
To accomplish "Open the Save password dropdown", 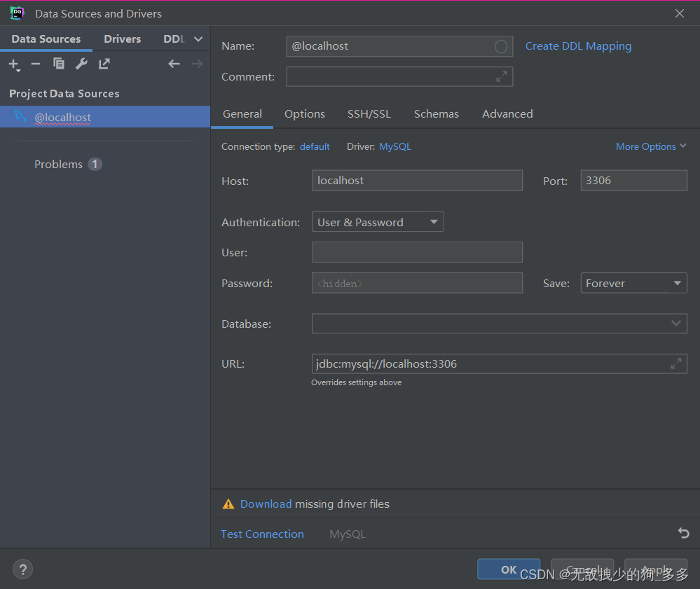I will (633, 283).
